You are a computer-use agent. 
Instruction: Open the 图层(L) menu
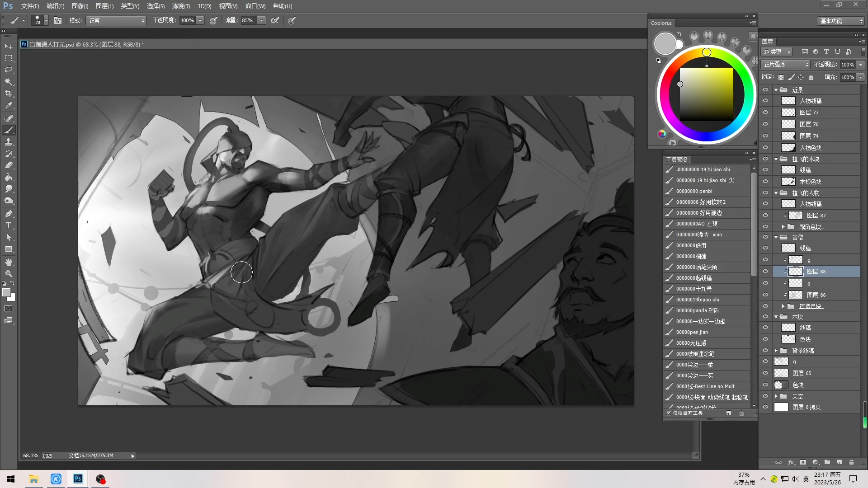pyautogui.click(x=104, y=6)
